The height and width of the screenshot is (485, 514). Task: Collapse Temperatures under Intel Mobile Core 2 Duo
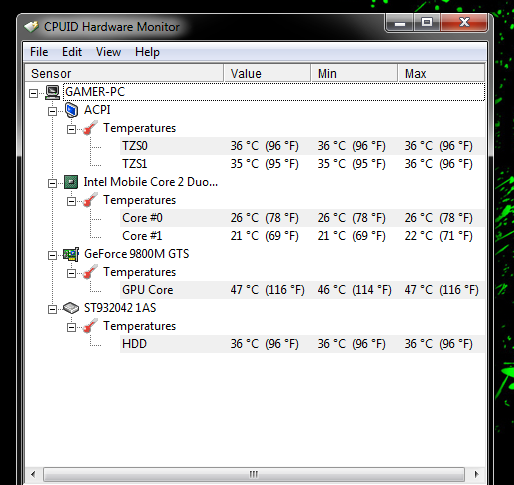(x=71, y=201)
